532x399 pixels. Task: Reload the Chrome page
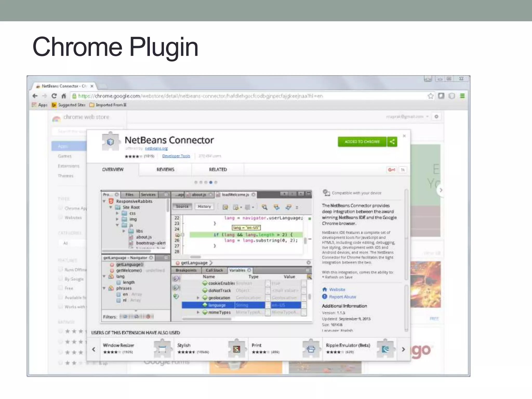click(54, 96)
